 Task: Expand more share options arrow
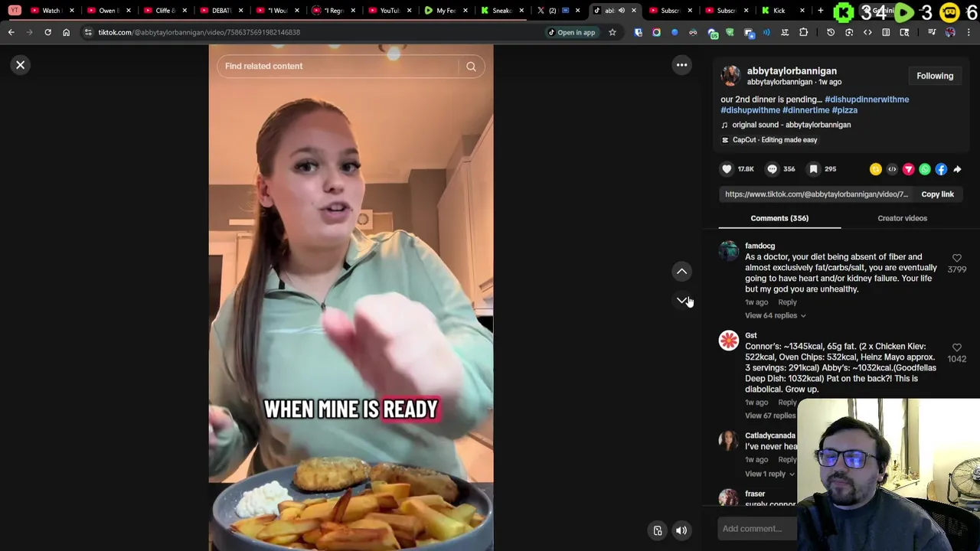[x=957, y=169]
